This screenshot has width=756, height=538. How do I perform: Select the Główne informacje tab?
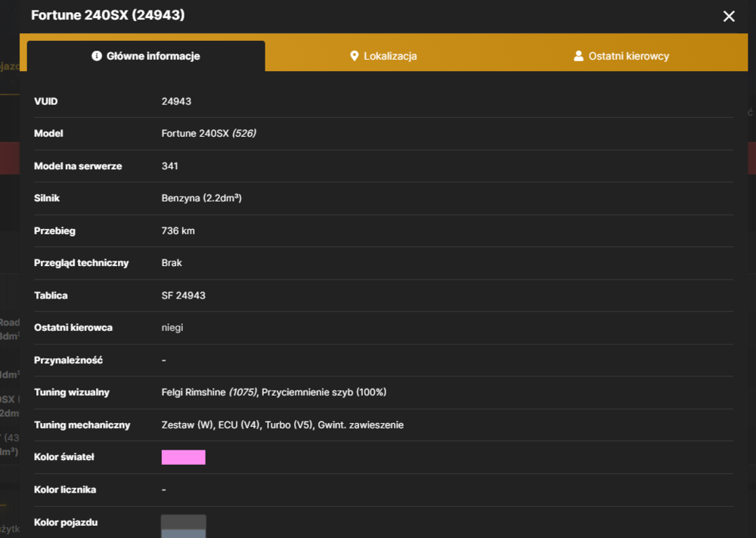coord(146,56)
